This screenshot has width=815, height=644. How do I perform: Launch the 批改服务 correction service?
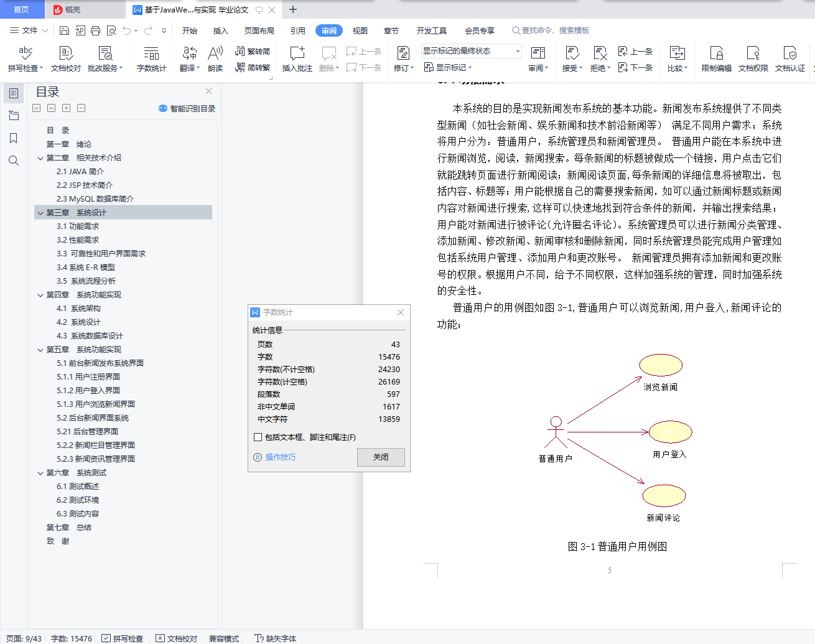click(x=105, y=59)
